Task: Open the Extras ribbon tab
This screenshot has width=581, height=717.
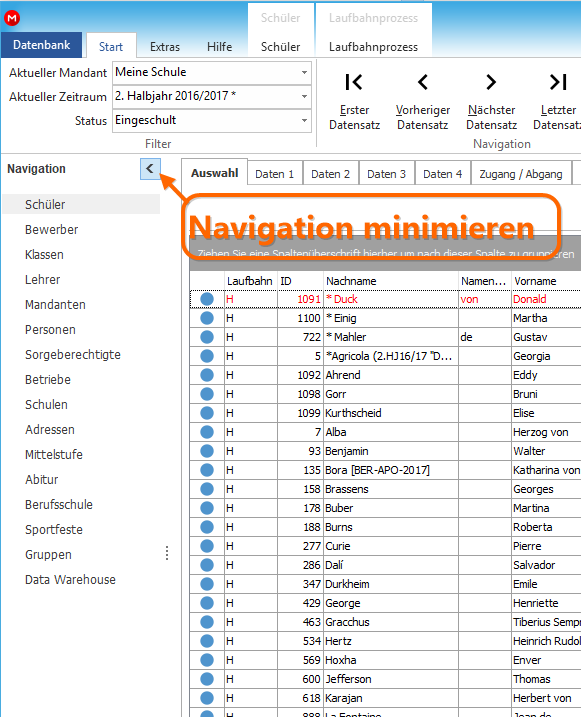Action: click(165, 47)
